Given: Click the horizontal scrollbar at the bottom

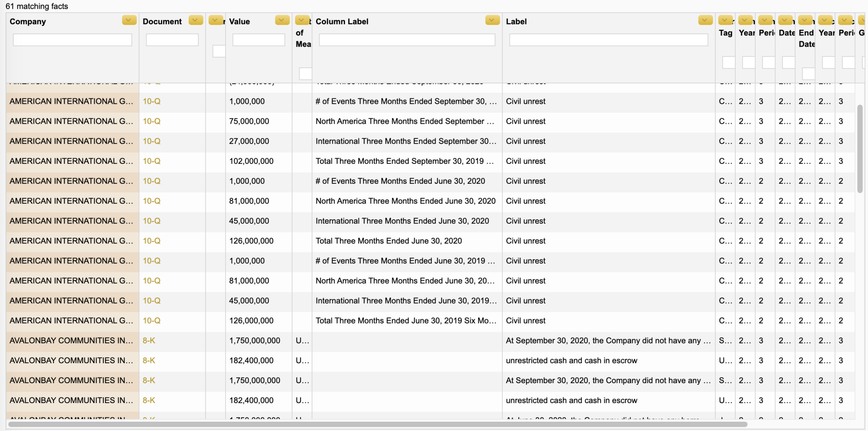Looking at the screenshot, I should [377, 424].
